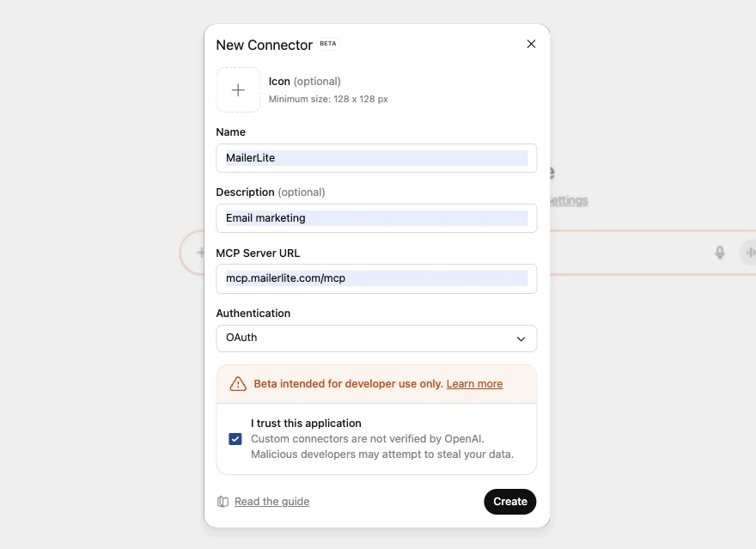Click the Settings link behind the dialog

pos(569,201)
